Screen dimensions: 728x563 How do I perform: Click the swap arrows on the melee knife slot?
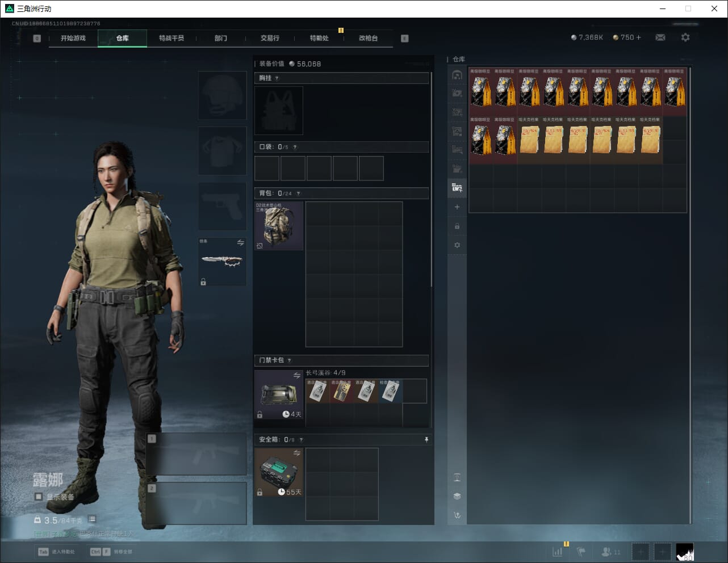[240, 243]
